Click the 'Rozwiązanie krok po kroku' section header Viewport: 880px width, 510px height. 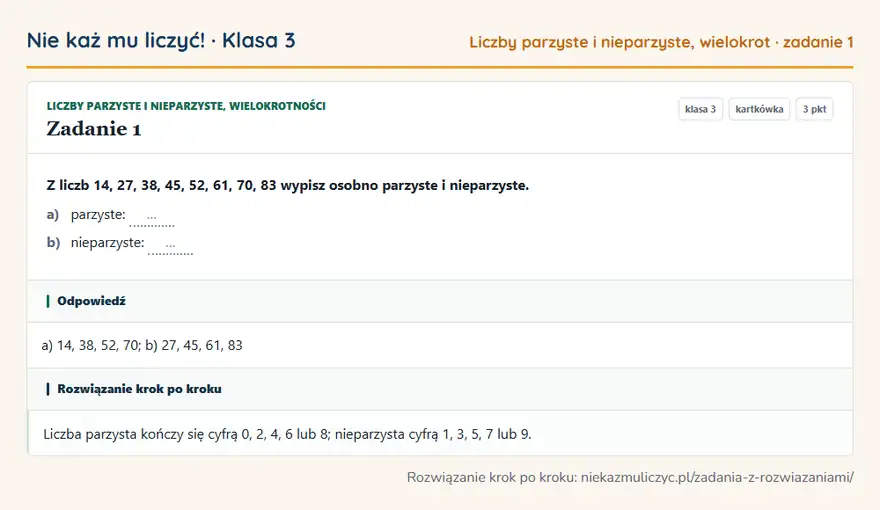(440, 389)
